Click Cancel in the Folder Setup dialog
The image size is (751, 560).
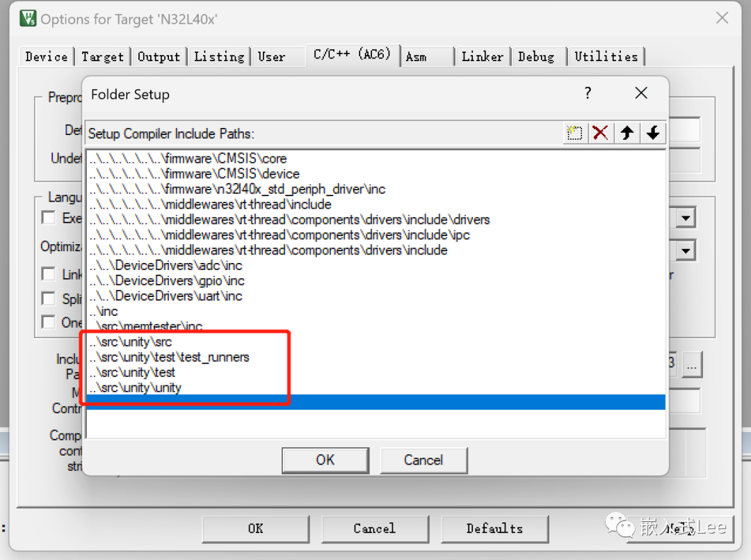(423, 461)
